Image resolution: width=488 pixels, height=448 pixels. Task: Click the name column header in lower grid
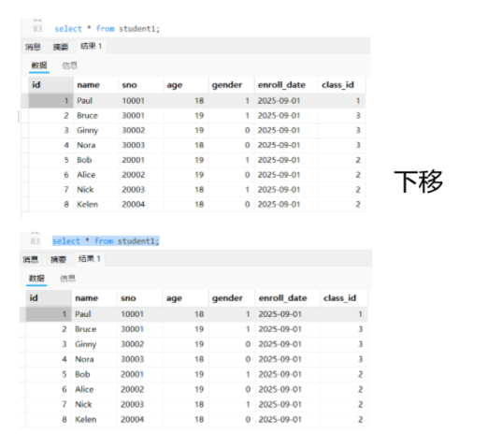tap(94, 298)
